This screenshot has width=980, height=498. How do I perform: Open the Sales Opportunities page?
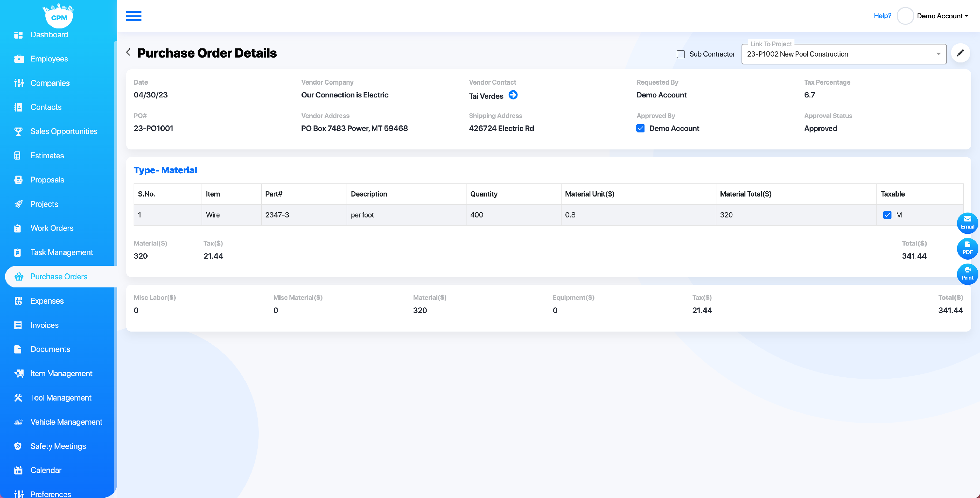pos(64,131)
